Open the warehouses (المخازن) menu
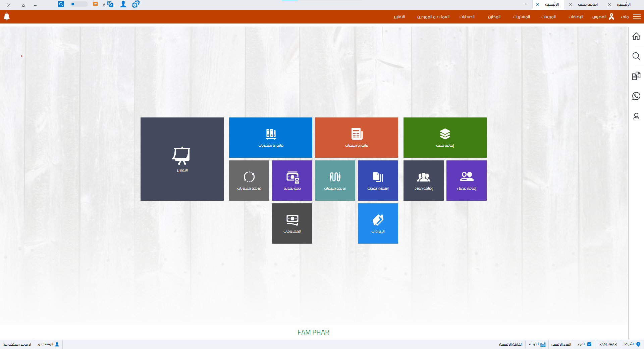Screen dimensions: 644x349 click(494, 17)
